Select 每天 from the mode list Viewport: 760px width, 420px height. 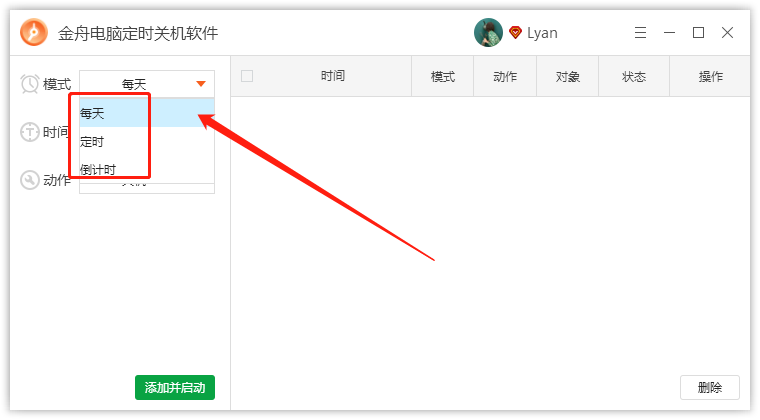[147, 113]
